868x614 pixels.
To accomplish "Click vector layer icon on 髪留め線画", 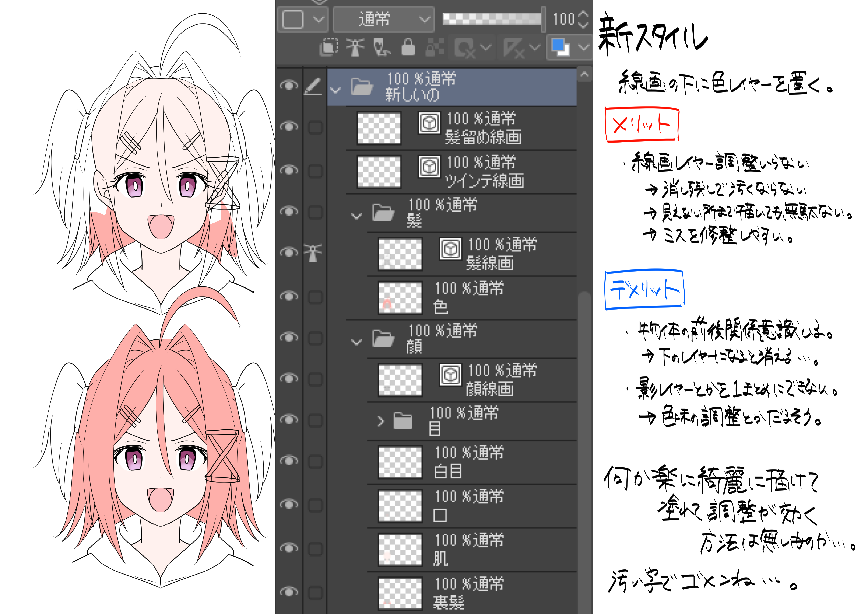I will 429,123.
